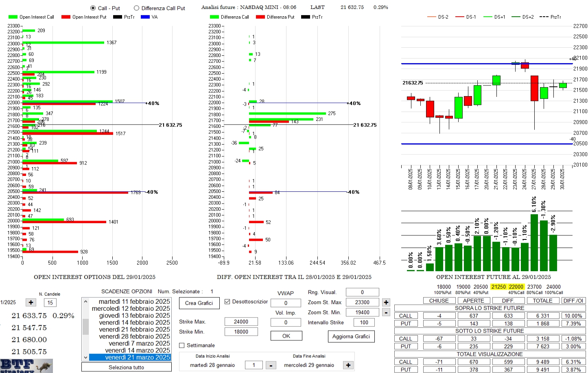Click the 6 331 total cell
588x373 pixels.
pyautogui.click(x=543, y=316)
